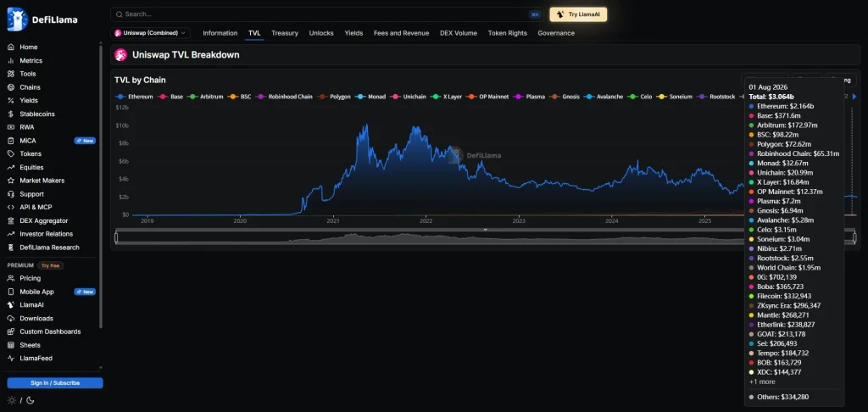
Task: Open Sheets via its grid icon
Action: coord(10,345)
